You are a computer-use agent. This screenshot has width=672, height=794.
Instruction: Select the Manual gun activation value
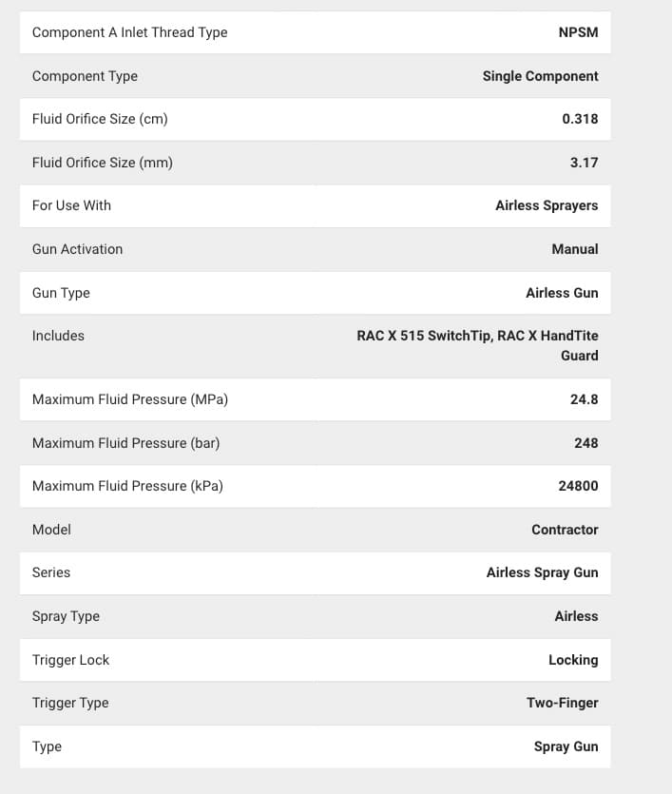(x=575, y=249)
